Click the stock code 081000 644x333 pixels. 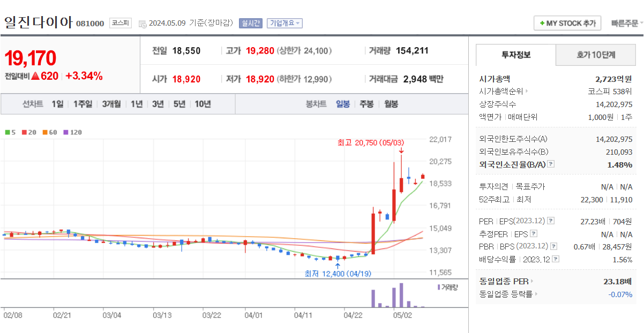90,24
